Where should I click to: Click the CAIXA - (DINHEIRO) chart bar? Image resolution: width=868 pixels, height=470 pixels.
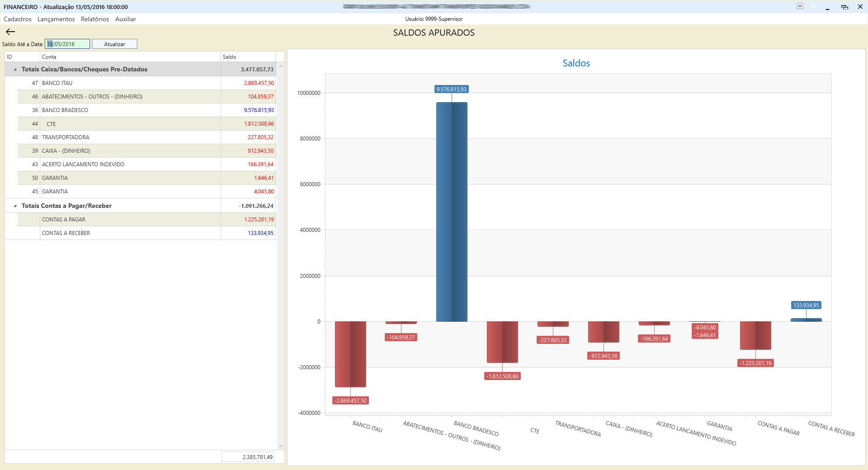tap(604, 332)
